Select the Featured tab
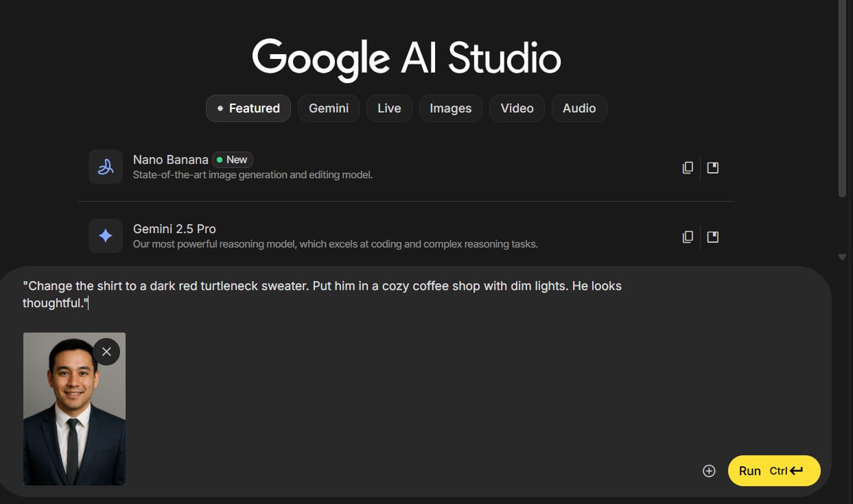Screen dimensions: 853x504 [248, 108]
